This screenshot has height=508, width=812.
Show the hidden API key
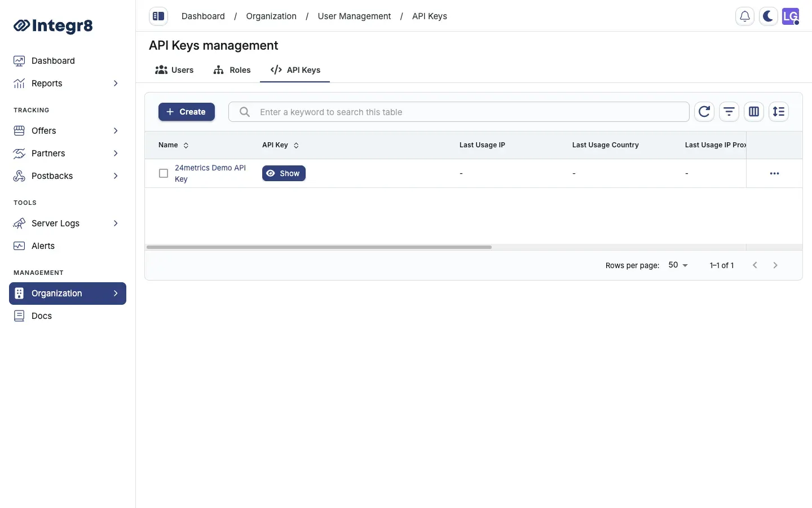(x=284, y=173)
